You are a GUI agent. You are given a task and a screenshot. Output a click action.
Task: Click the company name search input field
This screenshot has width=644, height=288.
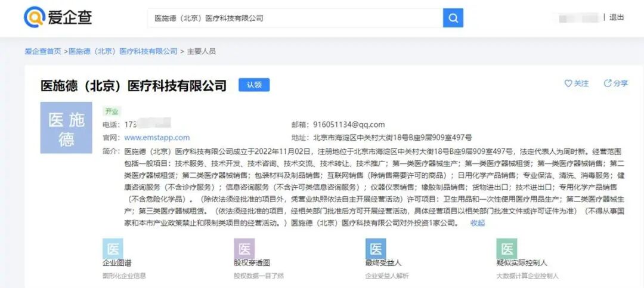click(x=295, y=18)
